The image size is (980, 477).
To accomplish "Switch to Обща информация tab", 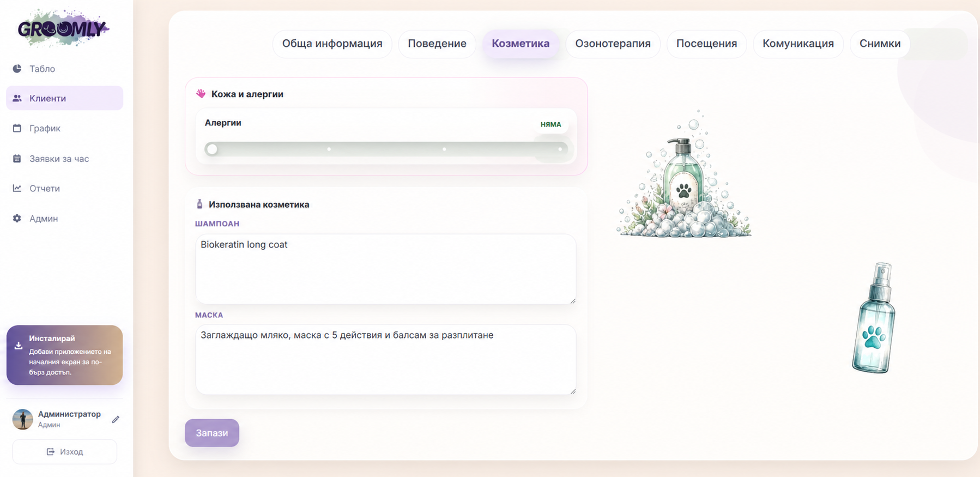I will pos(332,44).
